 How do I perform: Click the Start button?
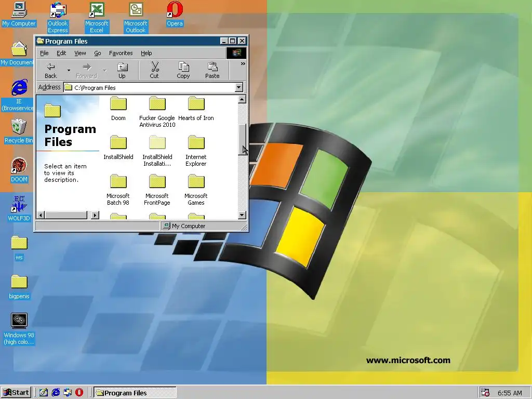point(16,393)
